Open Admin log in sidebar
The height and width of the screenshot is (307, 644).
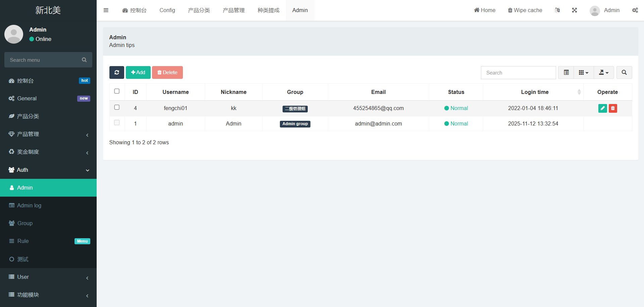[29, 205]
